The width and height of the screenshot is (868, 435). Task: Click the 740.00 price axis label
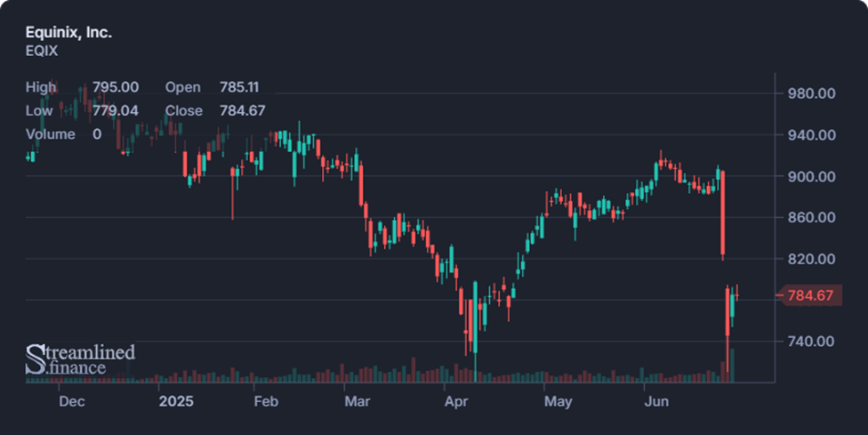click(812, 342)
